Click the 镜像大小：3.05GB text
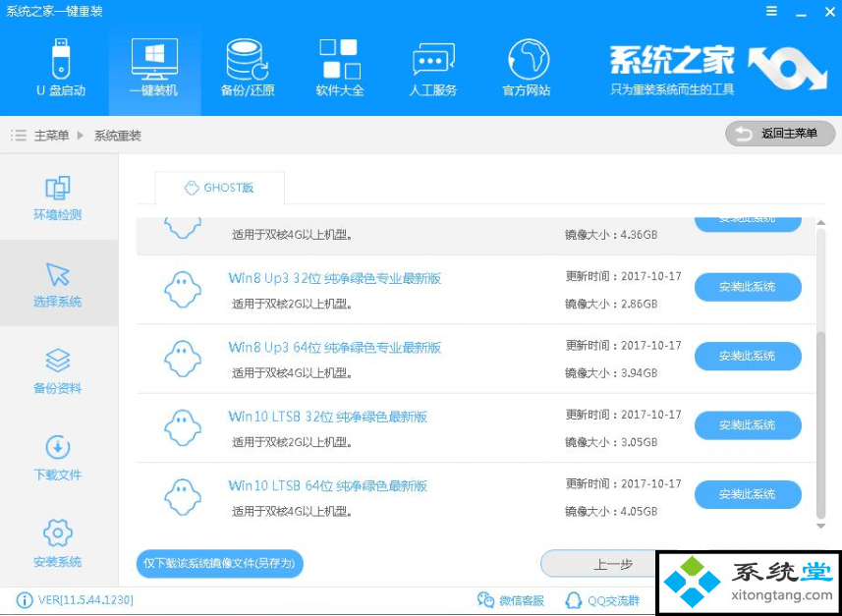 click(x=611, y=442)
